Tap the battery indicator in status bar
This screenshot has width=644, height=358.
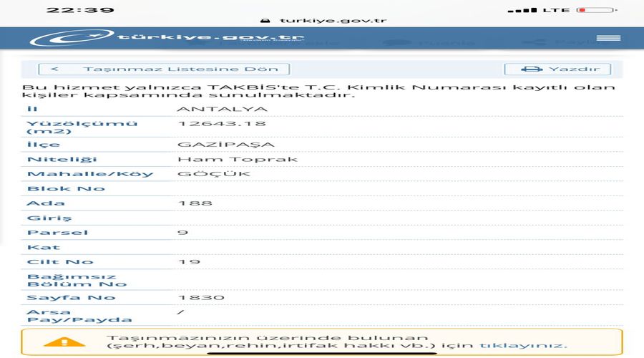[x=595, y=10]
